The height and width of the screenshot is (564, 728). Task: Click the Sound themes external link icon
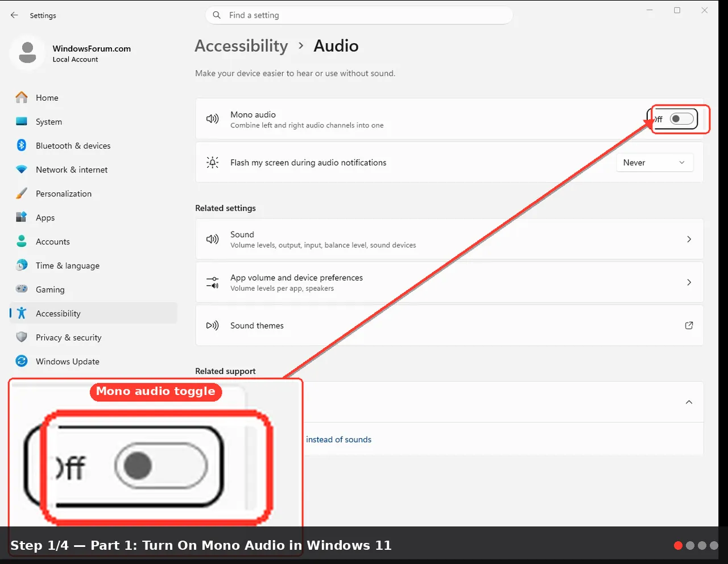pyautogui.click(x=689, y=326)
